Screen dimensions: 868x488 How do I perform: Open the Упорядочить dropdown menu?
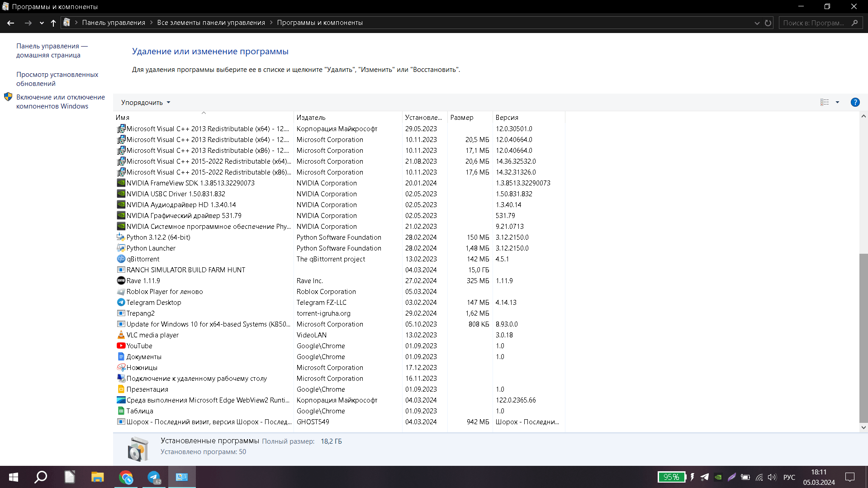point(146,103)
